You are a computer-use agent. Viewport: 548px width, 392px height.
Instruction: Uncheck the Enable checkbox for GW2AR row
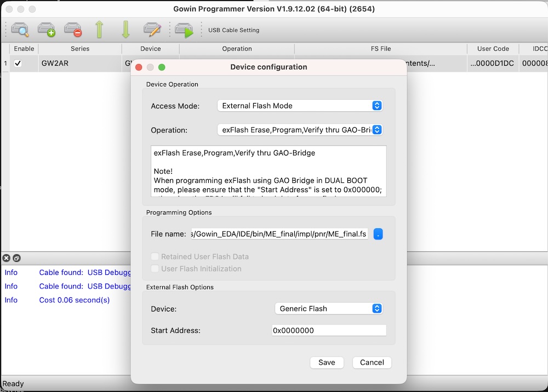click(x=18, y=64)
